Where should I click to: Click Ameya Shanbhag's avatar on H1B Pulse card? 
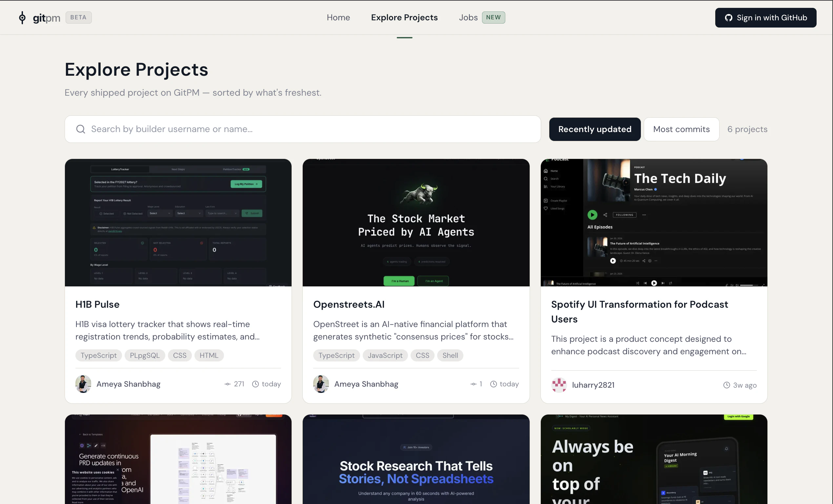[83, 384]
